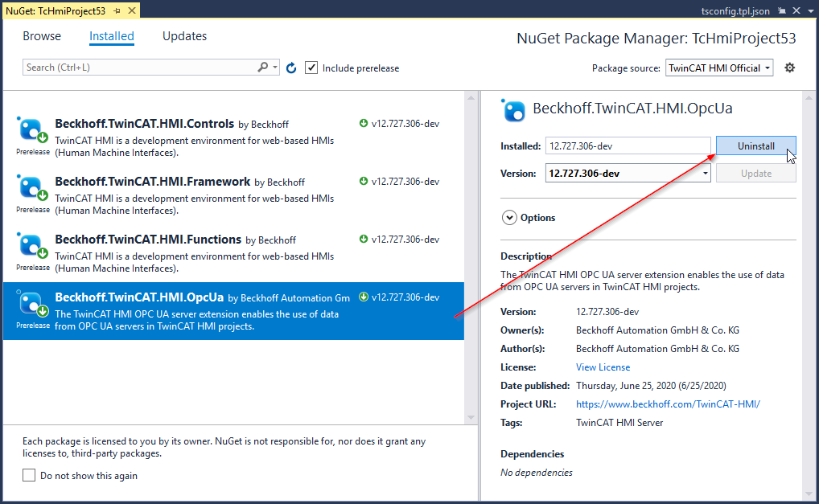Click the Prerelease label under Controls icon
The image size is (819, 504).
(33, 152)
